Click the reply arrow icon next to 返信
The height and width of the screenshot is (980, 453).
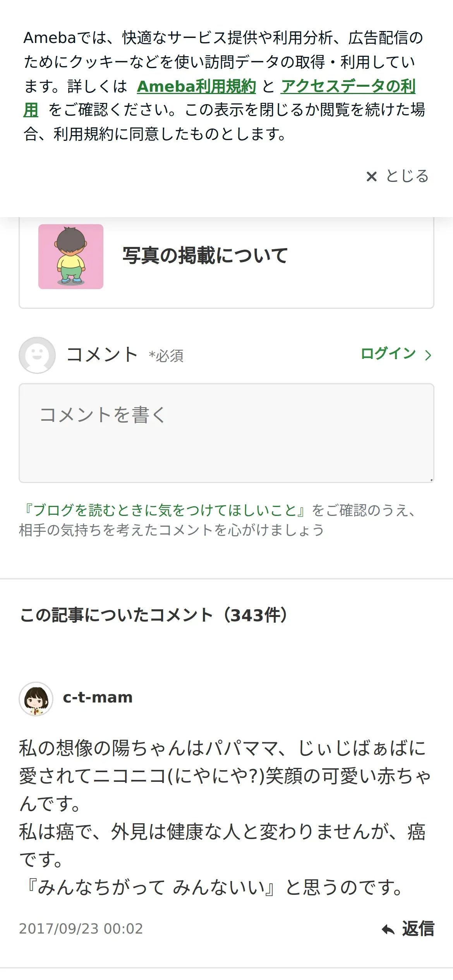pos(388,929)
